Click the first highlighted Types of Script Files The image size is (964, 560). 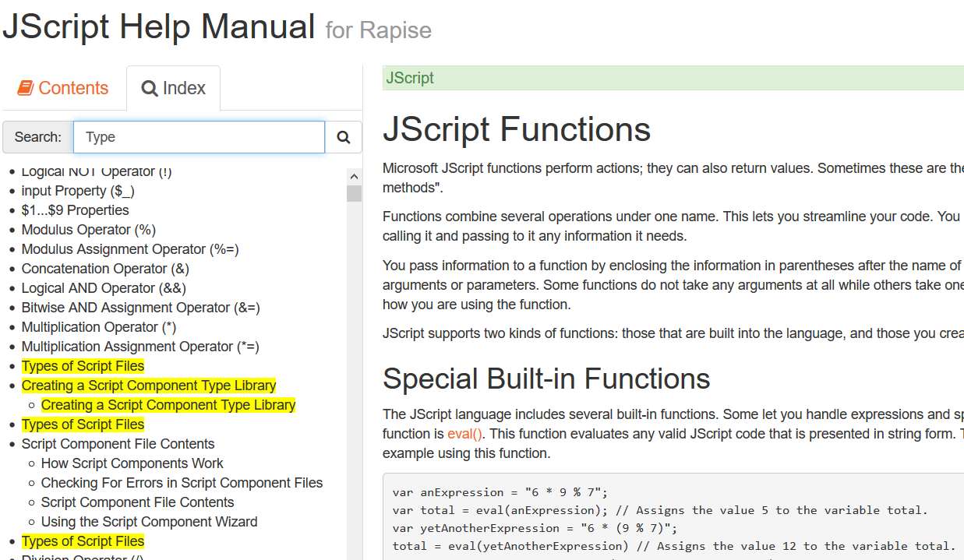(x=83, y=366)
